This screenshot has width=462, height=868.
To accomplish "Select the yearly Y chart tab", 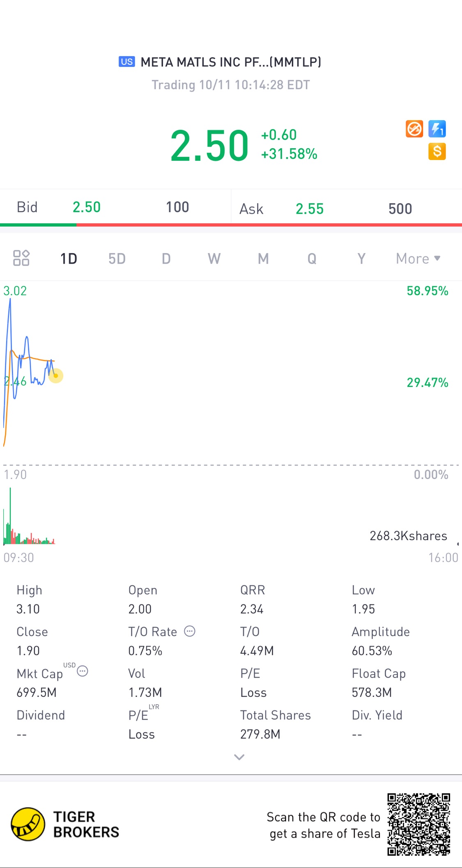I will (x=361, y=259).
